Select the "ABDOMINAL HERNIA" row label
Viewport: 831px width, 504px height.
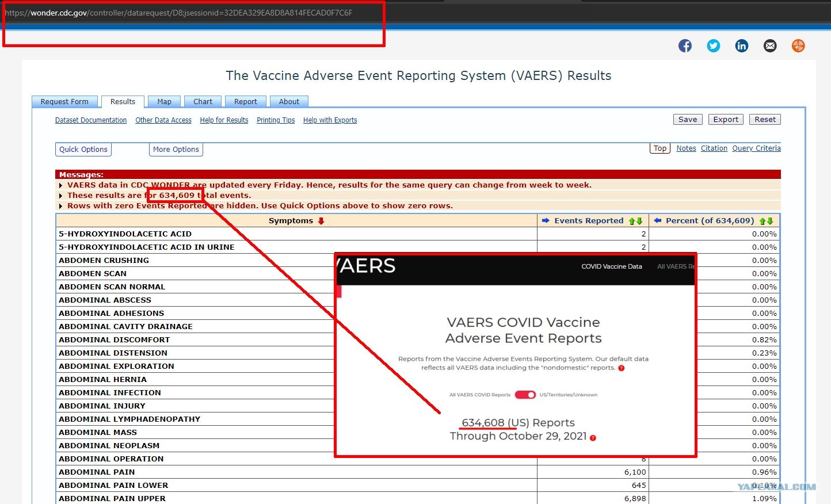tap(102, 380)
